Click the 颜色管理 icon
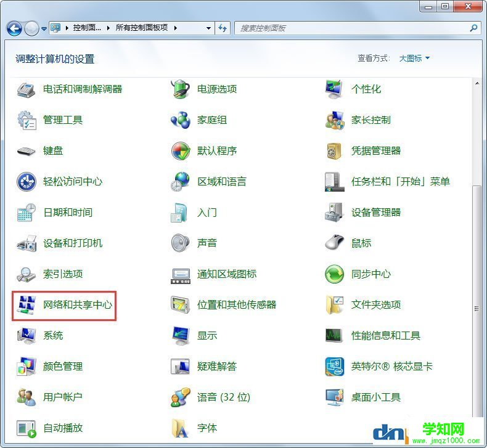The height and width of the screenshot is (448, 487). (x=27, y=366)
